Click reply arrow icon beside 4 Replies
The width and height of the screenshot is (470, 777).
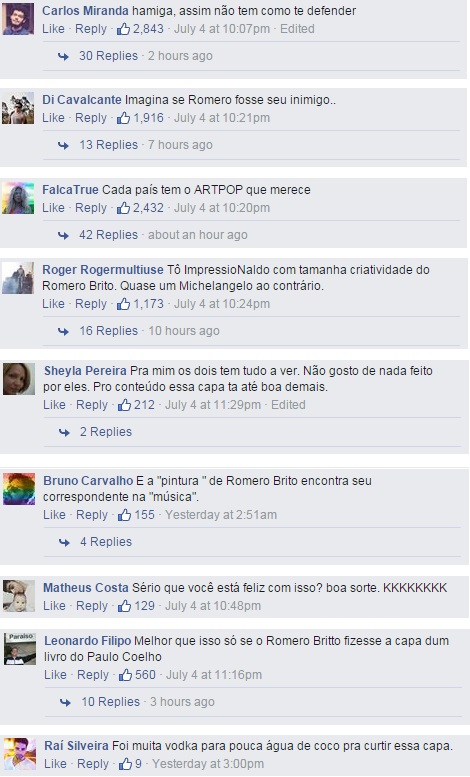point(64,543)
